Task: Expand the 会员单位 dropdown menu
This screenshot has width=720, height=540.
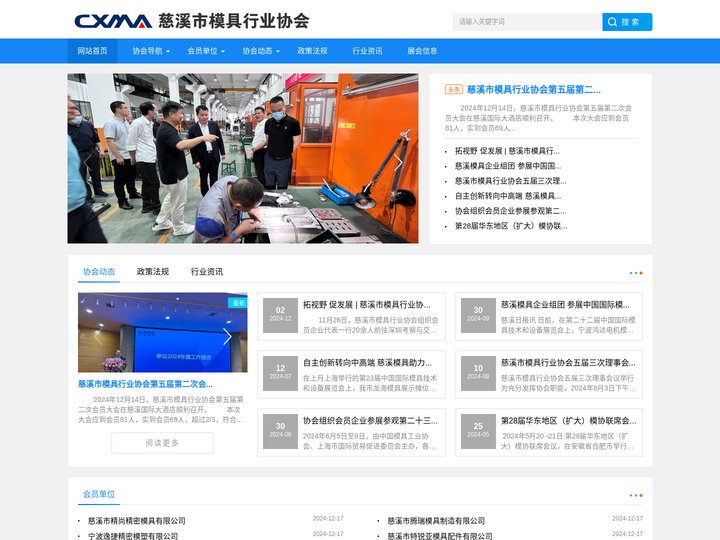Action: (x=206, y=51)
